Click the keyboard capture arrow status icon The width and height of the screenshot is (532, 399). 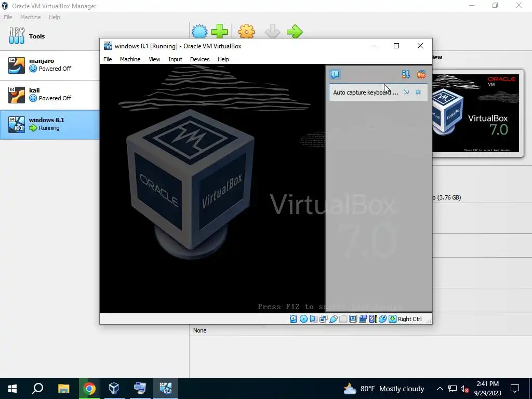pyautogui.click(x=393, y=319)
